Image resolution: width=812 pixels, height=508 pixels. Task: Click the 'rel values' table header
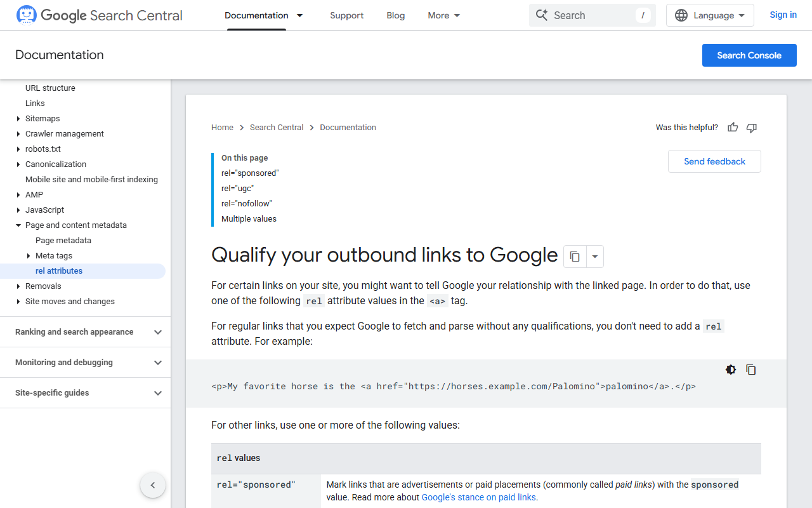486,458
